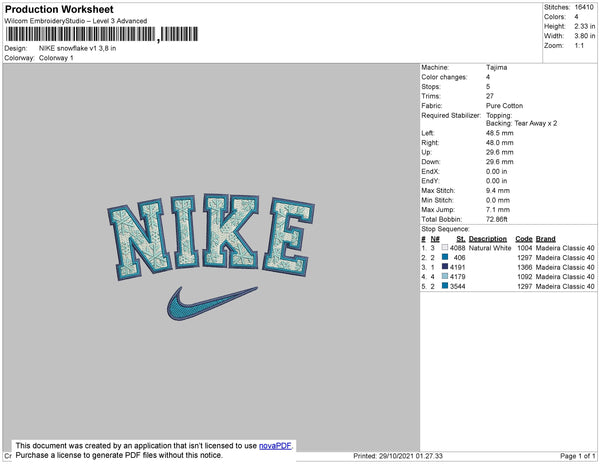This screenshot has height=464, width=600.
Task: Select the Stops value 5
Action: click(x=488, y=87)
